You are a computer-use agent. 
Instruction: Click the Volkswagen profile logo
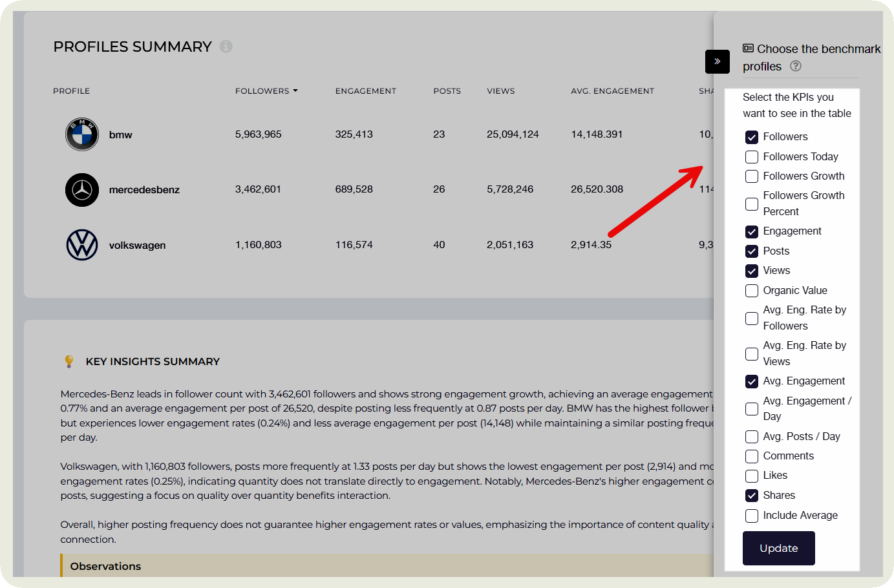(x=82, y=246)
